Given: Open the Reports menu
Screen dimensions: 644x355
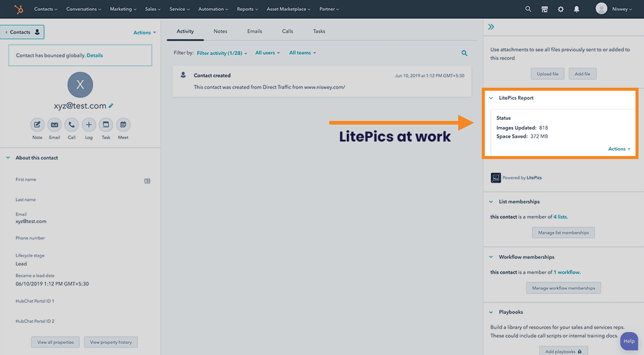Looking at the screenshot, I should (247, 9).
